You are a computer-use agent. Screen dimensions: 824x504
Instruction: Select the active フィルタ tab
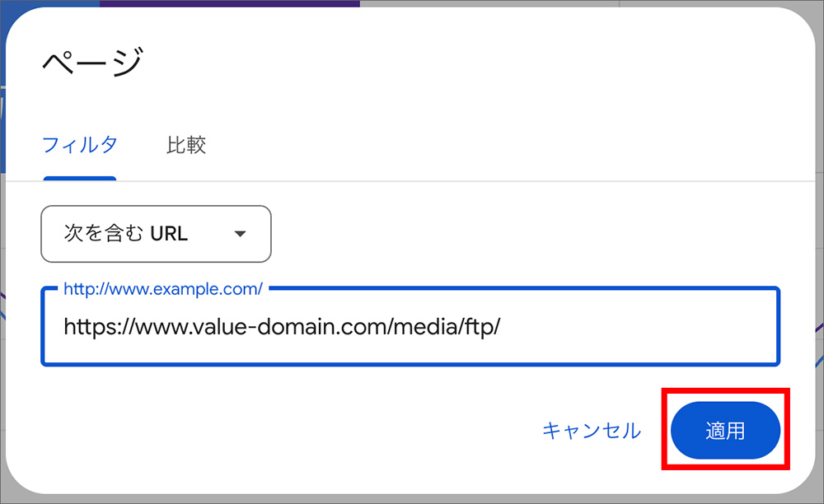(79, 145)
